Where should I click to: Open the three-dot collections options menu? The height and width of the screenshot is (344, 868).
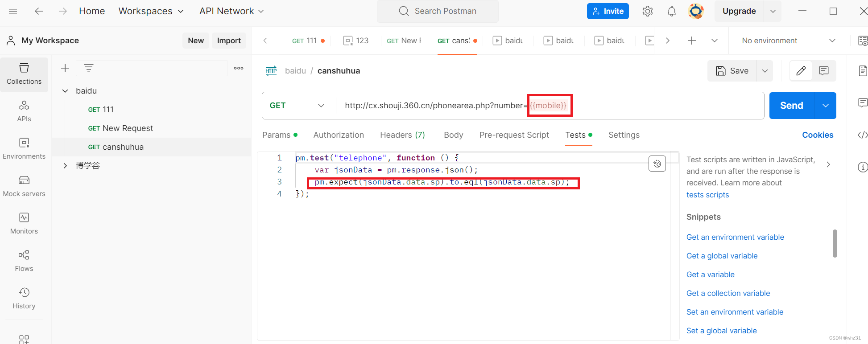pyautogui.click(x=239, y=68)
